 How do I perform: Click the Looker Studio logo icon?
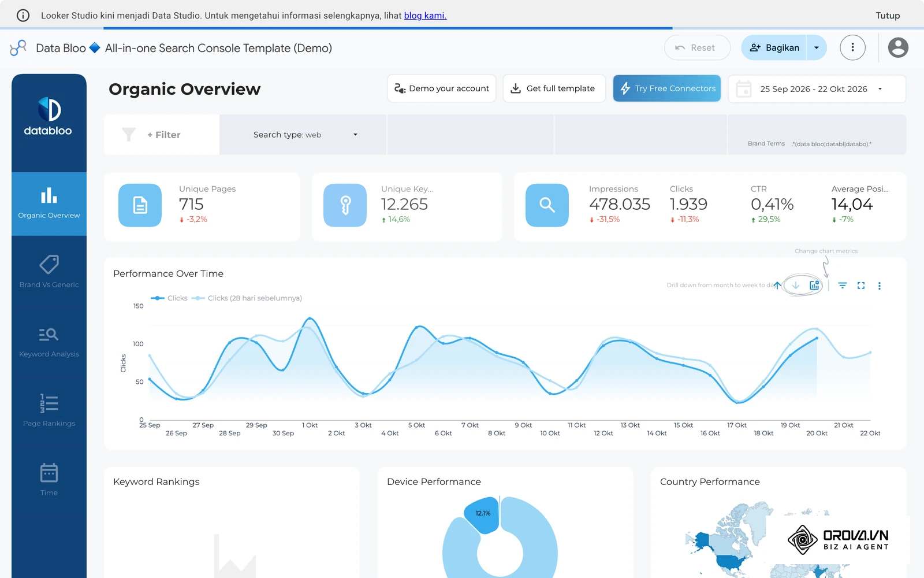tap(18, 48)
